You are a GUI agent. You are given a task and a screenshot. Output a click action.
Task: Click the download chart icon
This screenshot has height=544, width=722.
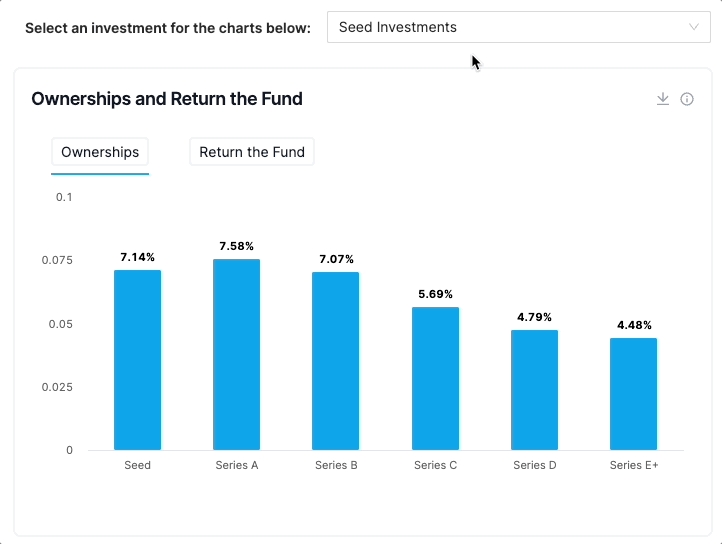[662, 99]
